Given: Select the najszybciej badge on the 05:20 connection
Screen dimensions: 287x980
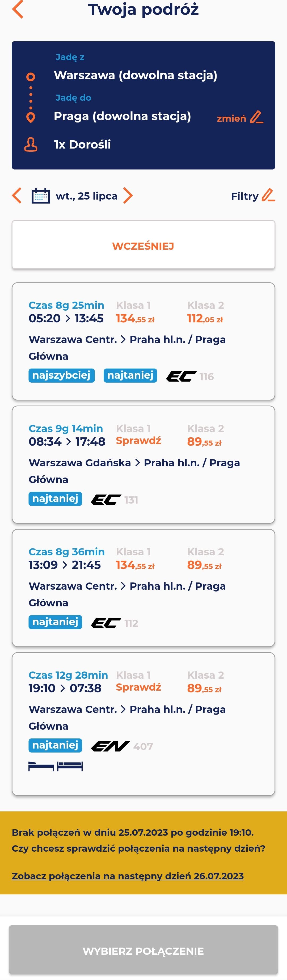Looking at the screenshot, I should tap(62, 376).
